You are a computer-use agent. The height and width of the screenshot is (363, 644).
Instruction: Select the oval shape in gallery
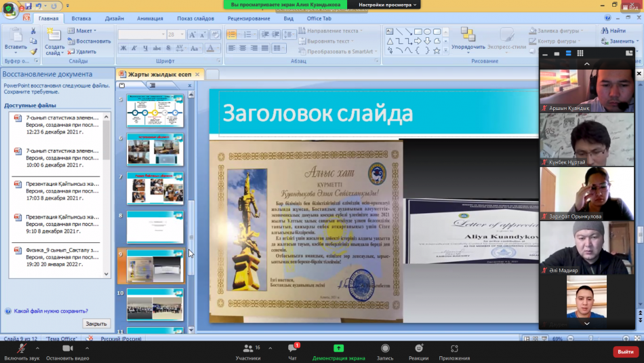[x=427, y=32]
